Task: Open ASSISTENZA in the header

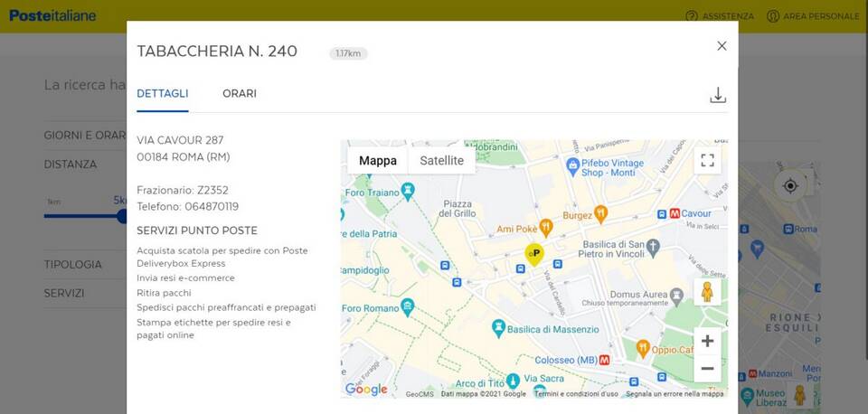Action: coord(720,16)
